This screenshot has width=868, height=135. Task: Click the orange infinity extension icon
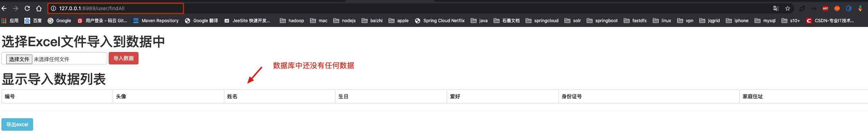pos(837,8)
